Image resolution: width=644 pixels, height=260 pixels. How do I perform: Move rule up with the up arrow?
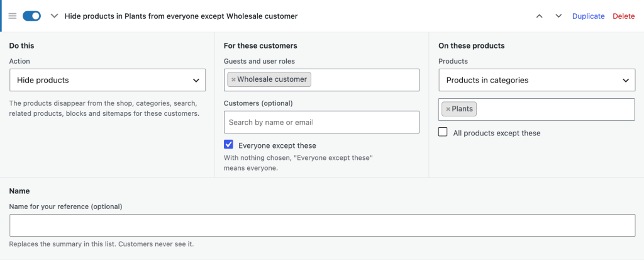[540, 16]
